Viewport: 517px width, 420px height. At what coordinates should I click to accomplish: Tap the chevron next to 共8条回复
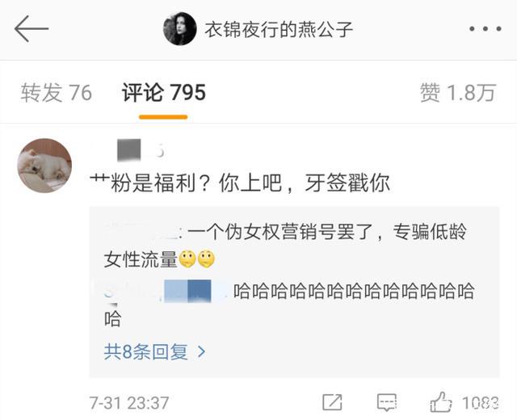point(201,352)
